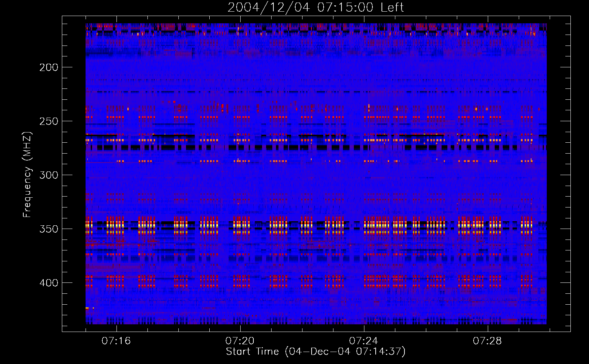Click the 'Start Time (04-Dec-04 07:14:37)' label
This screenshot has height=364, width=589.
pos(316,352)
